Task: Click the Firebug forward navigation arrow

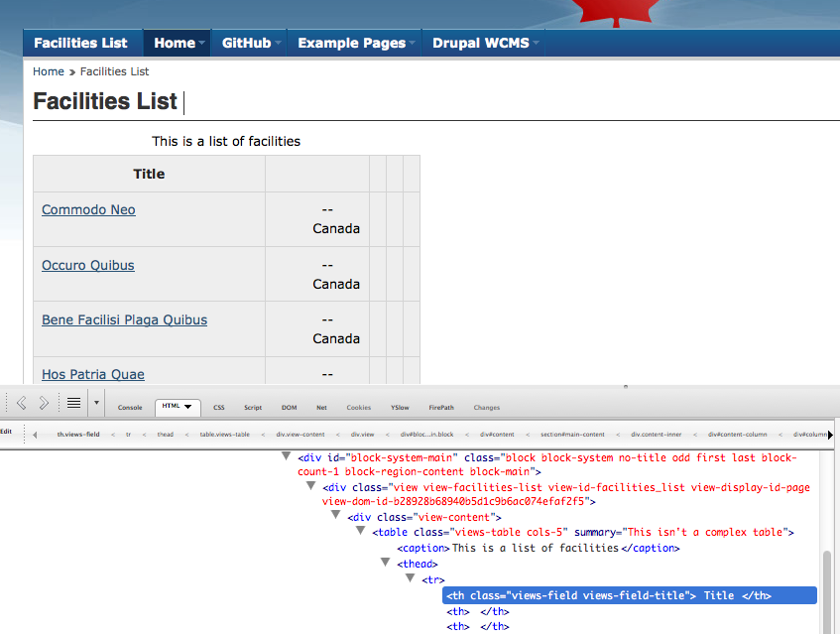Action: click(x=43, y=403)
